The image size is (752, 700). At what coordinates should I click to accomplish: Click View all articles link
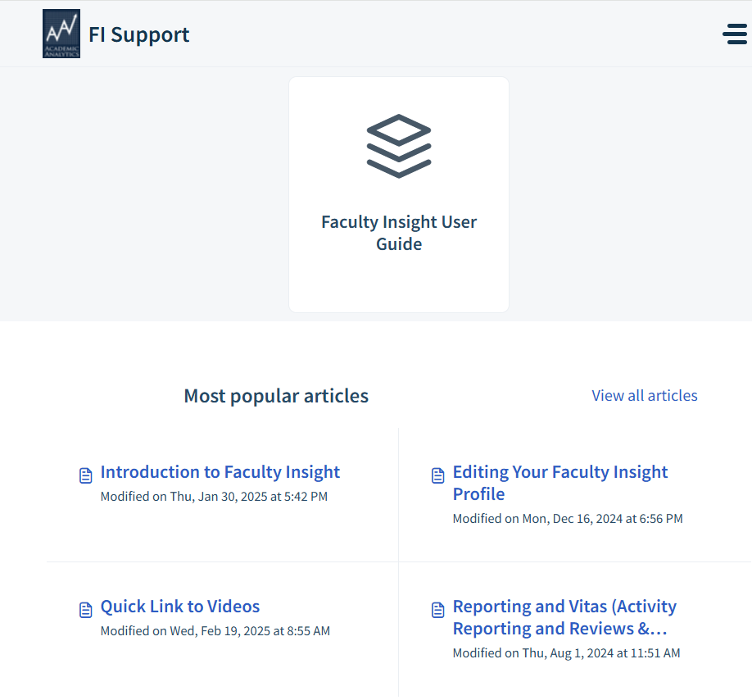click(645, 395)
